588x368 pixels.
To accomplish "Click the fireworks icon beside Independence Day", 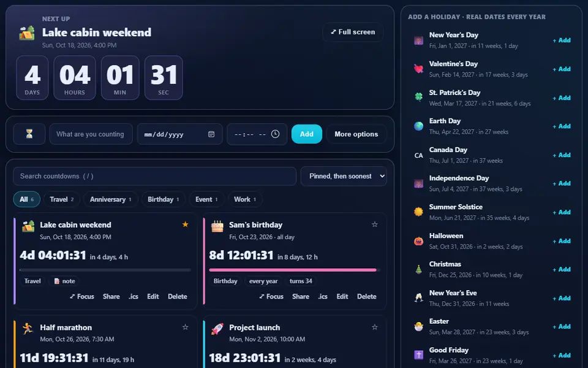I will coord(418,183).
